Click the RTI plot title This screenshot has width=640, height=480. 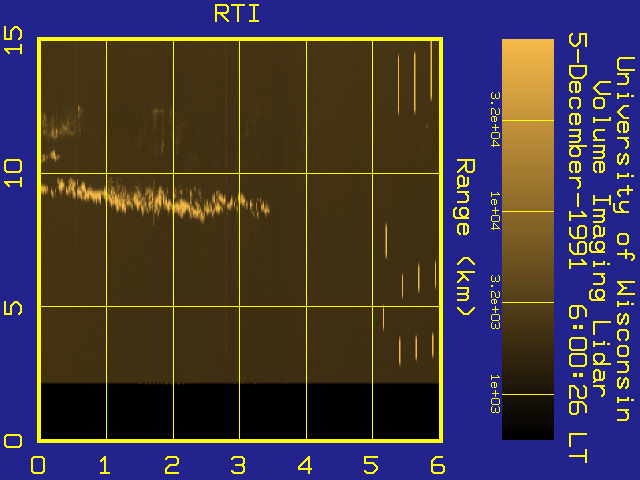(237, 14)
